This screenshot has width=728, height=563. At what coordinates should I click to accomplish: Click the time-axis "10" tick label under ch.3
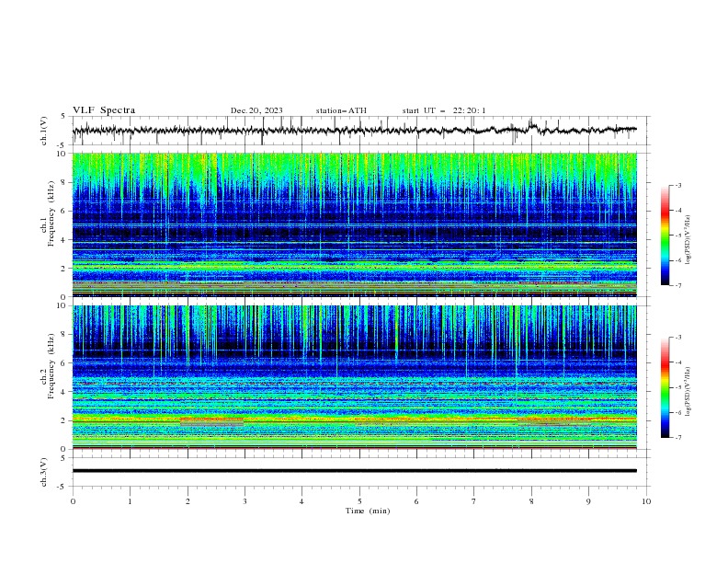pyautogui.click(x=646, y=501)
